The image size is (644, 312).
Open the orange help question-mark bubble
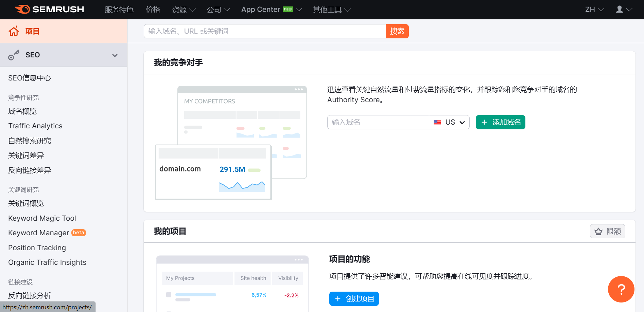(621, 289)
